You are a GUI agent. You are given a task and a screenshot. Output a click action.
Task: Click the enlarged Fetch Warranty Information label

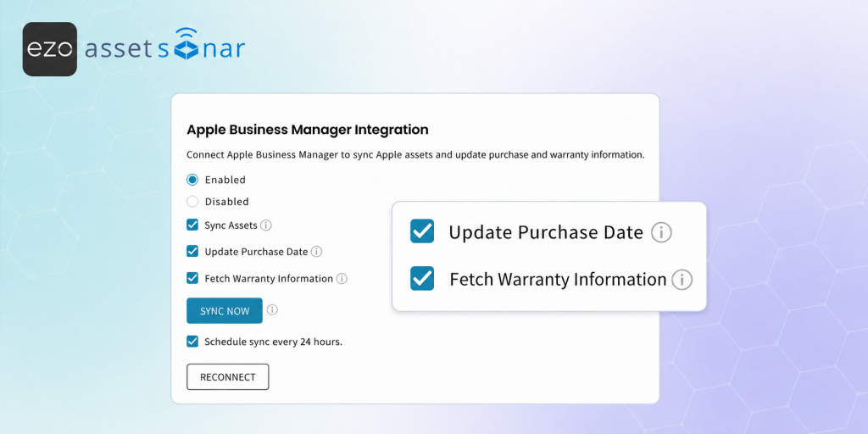pyautogui.click(x=558, y=280)
